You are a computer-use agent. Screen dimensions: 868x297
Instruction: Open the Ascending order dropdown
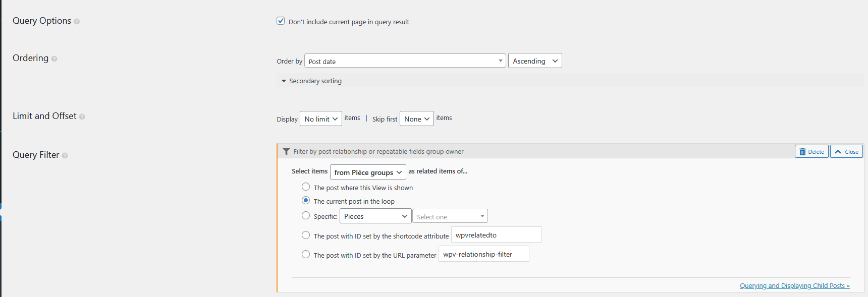pyautogui.click(x=535, y=61)
